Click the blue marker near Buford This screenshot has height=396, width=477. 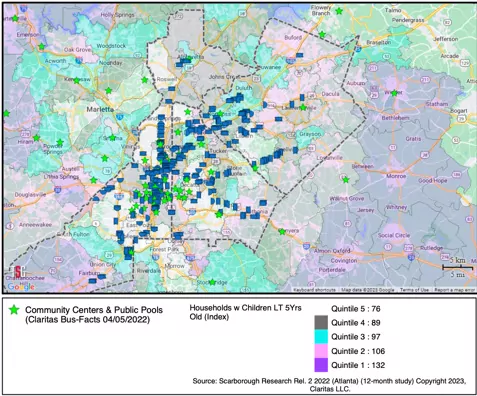point(299,55)
